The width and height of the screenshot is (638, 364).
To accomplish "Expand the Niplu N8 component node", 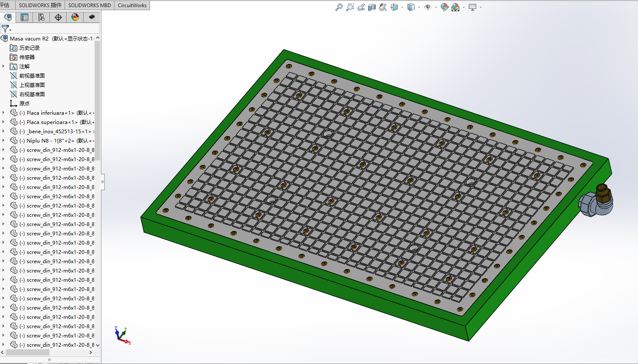I will click(x=3, y=140).
